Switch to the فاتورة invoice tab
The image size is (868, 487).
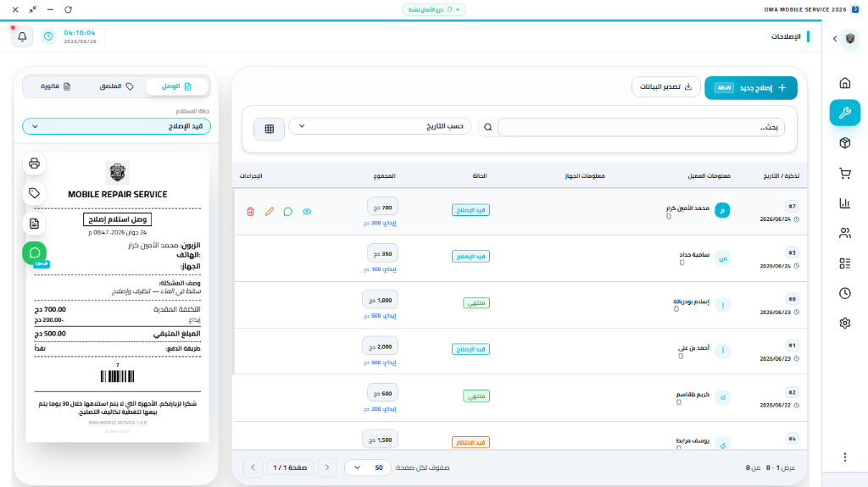(x=55, y=86)
